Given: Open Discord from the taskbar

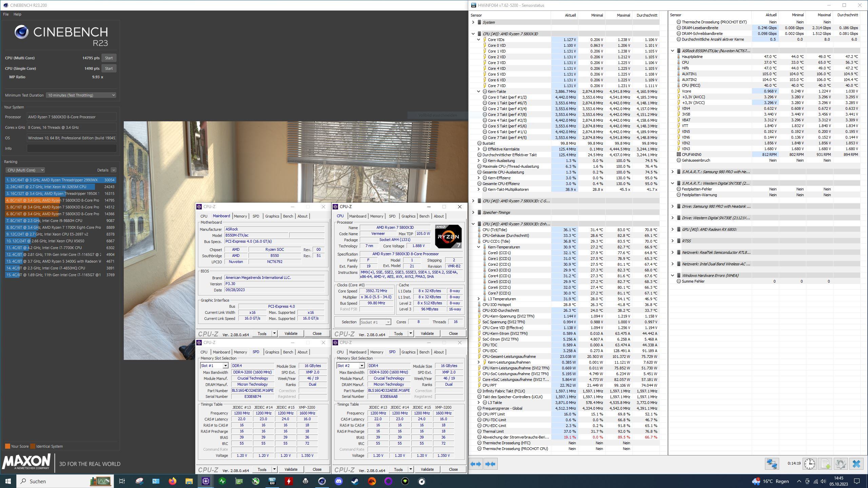Looking at the screenshot, I should tap(338, 481).
